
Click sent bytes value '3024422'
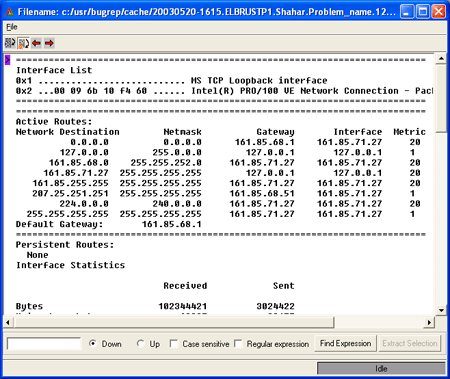pyautogui.click(x=275, y=306)
